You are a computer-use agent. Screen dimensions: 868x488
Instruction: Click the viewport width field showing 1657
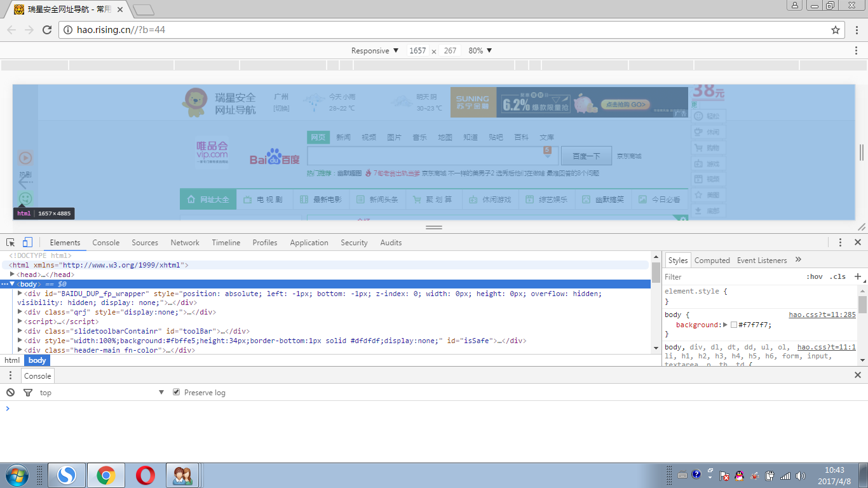[417, 51]
